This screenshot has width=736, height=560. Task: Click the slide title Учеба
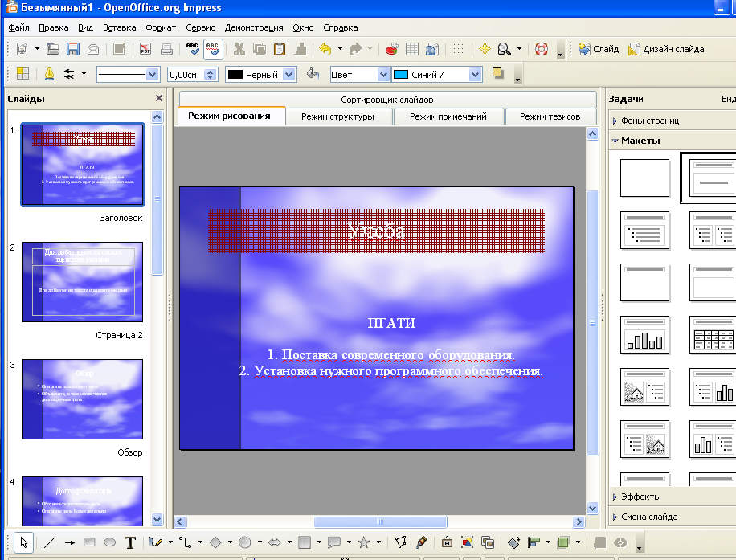pos(375,231)
